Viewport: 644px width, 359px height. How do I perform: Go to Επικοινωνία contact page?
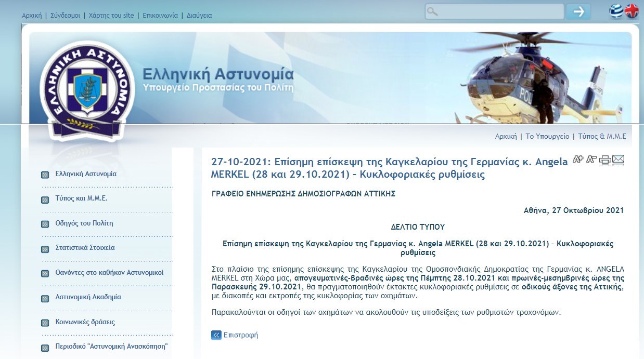(160, 16)
